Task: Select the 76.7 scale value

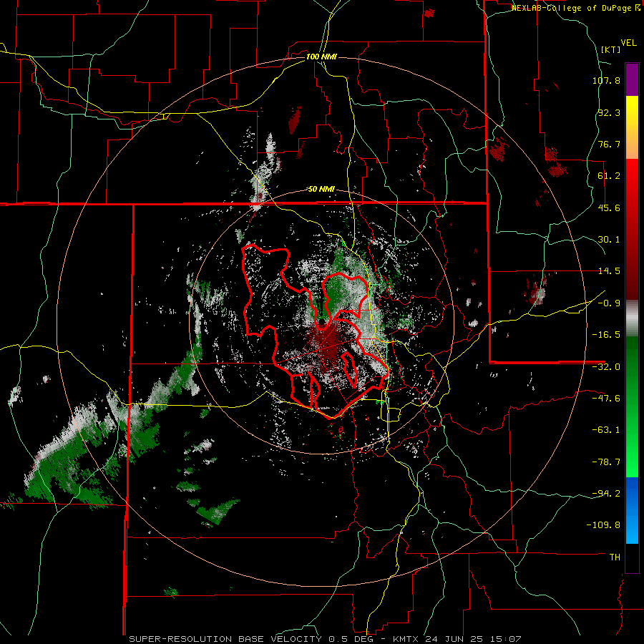Action: point(609,144)
